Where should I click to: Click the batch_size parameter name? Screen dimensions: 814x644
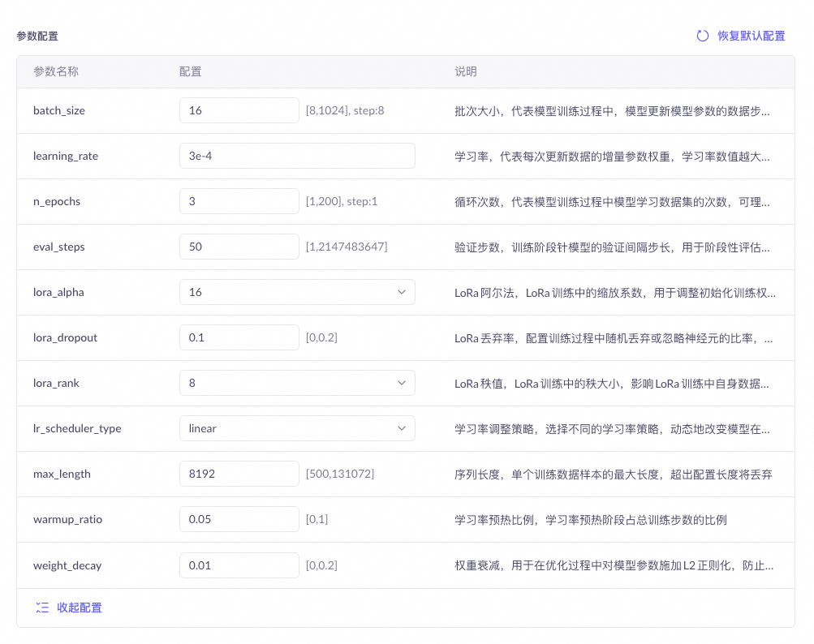[59, 110]
